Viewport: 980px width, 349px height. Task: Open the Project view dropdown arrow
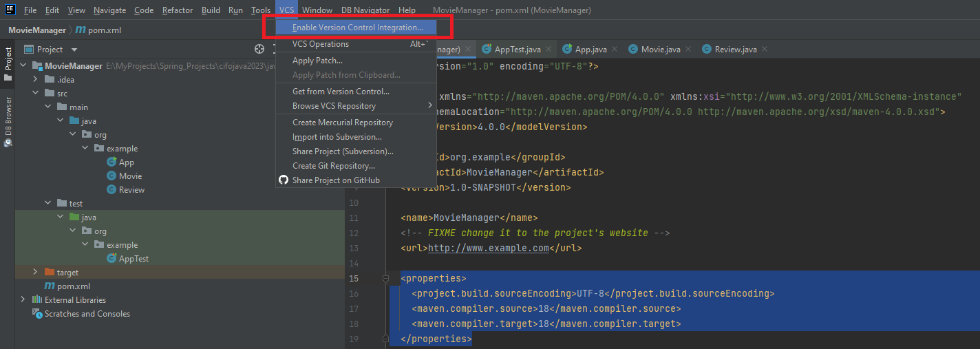(x=74, y=50)
